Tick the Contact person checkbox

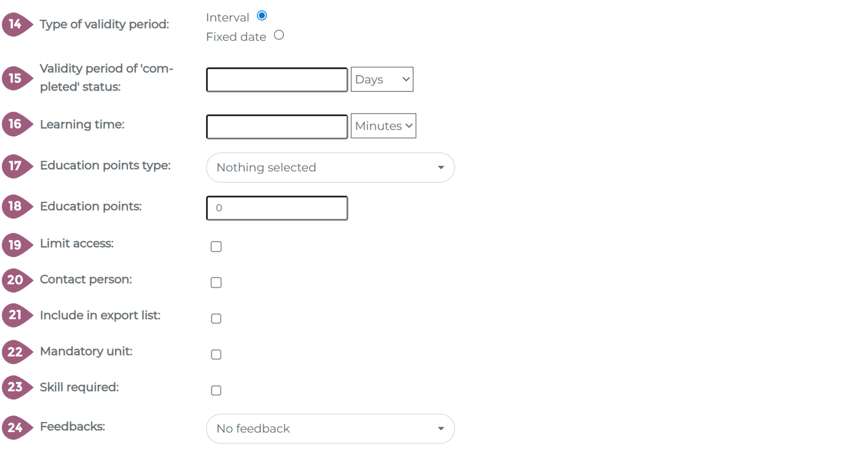216,283
